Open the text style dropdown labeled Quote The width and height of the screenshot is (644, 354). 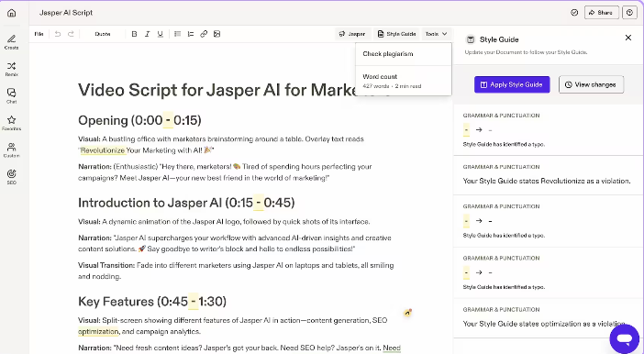[x=103, y=34]
